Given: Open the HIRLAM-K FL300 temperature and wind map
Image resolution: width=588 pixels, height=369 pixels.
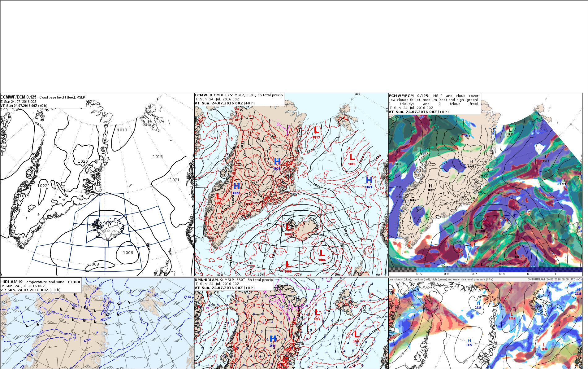Looking at the screenshot, I should coord(97,323).
